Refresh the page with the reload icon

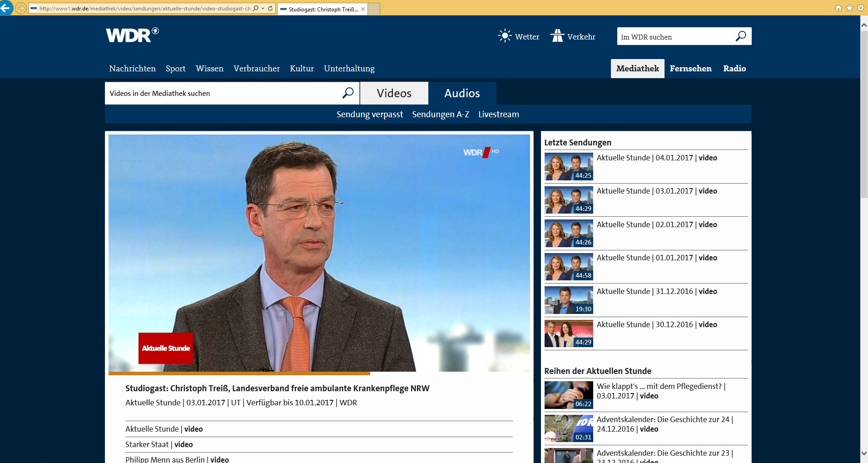coord(270,8)
